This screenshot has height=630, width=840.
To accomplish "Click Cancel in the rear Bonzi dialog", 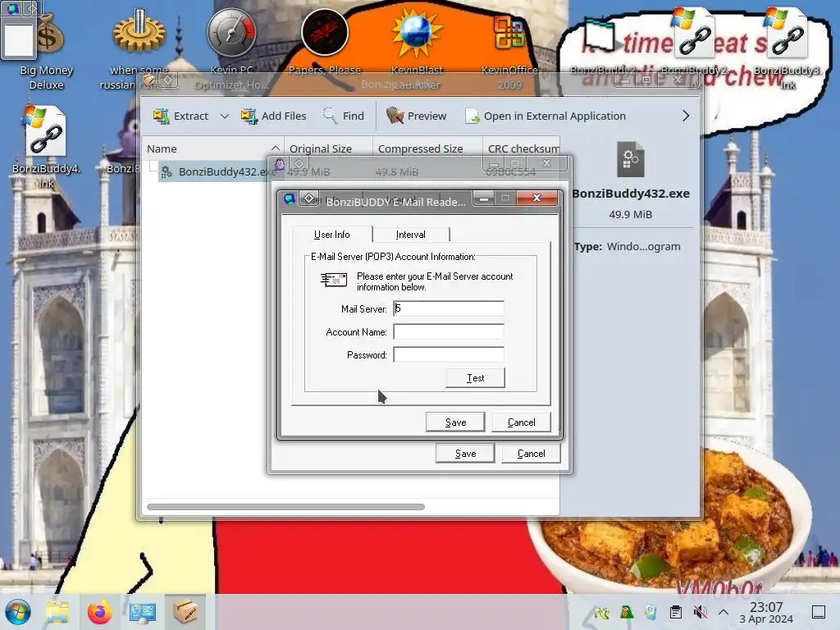I will click(531, 453).
